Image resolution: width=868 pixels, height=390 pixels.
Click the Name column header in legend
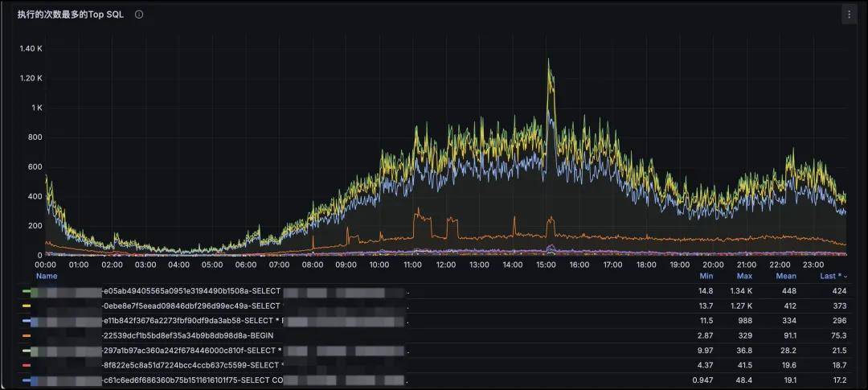click(47, 276)
